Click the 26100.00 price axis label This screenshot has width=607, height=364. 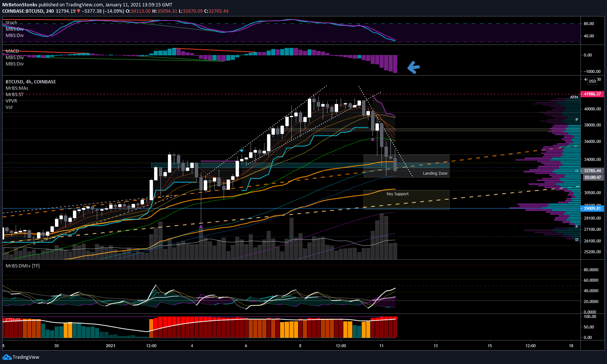click(x=592, y=241)
